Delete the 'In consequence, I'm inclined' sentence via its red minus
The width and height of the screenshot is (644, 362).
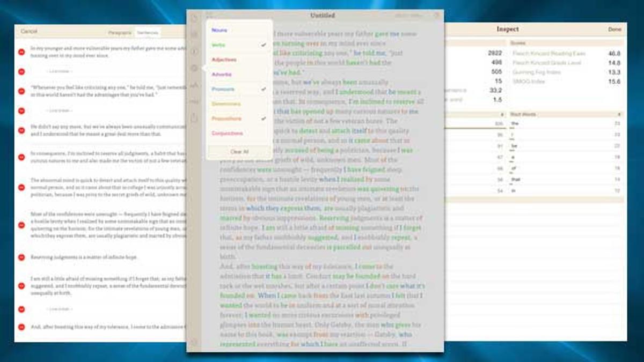tap(21, 157)
